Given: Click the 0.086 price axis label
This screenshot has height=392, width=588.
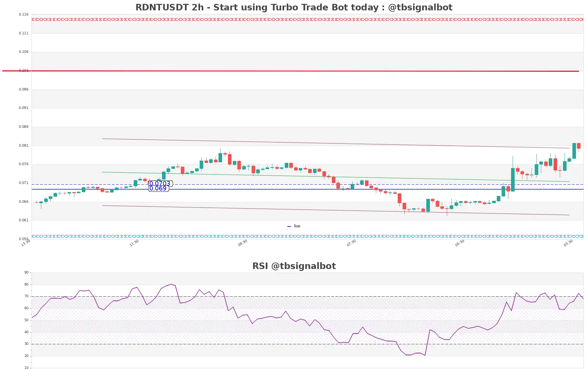Looking at the screenshot, I should [24, 127].
